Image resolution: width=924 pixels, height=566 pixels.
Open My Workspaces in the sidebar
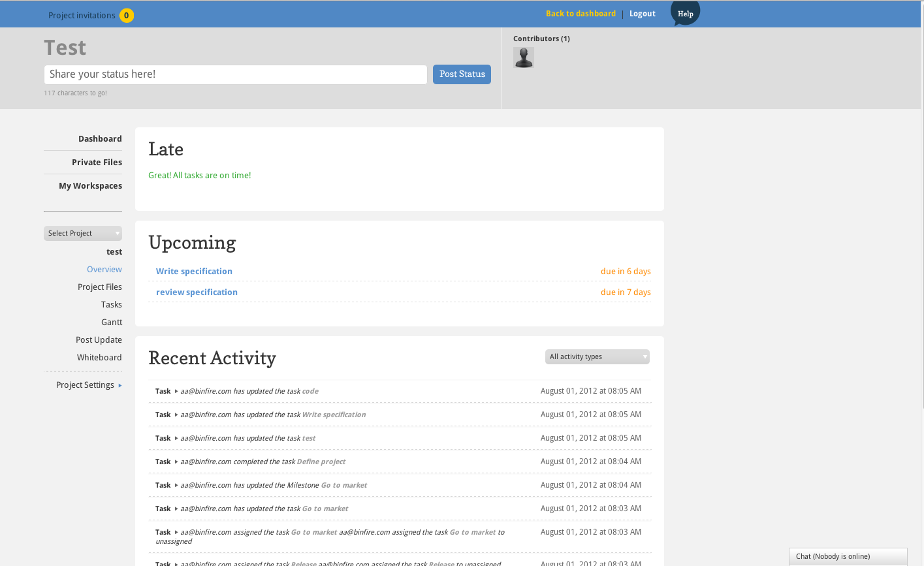tap(90, 185)
